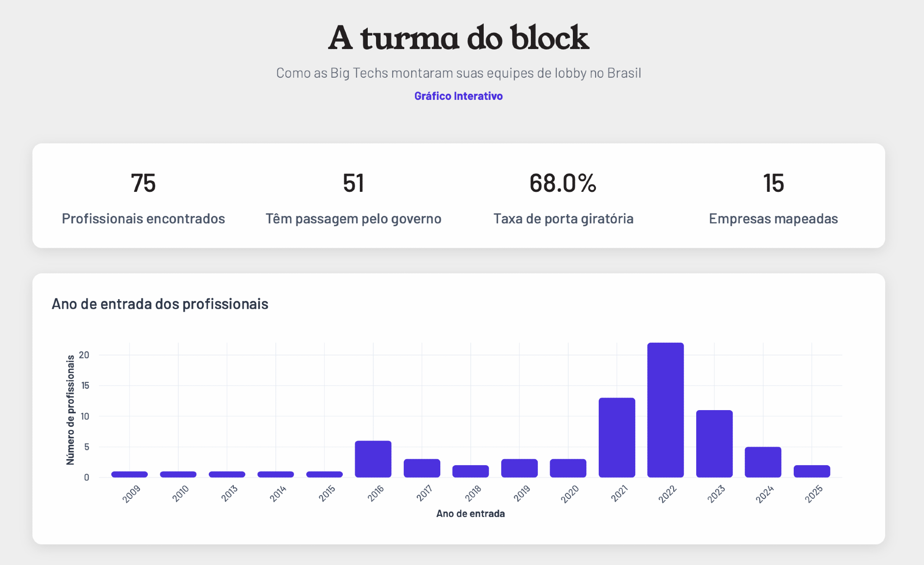924x565 pixels.
Task: Click the 2018 bar
Action: (470, 471)
